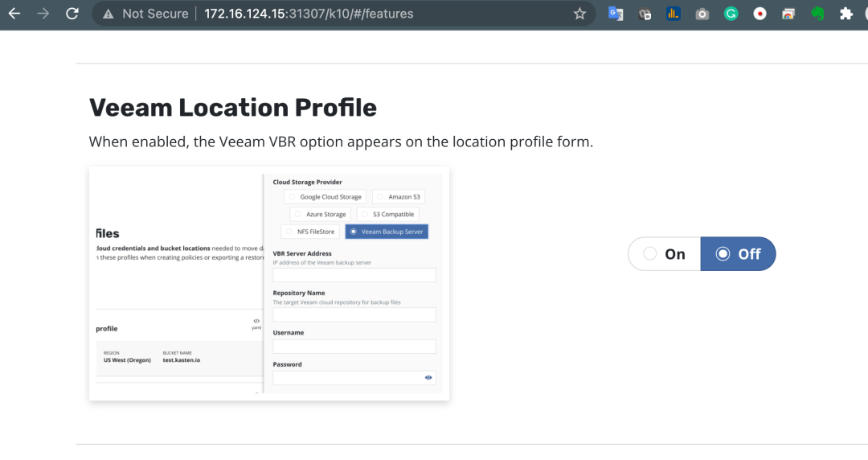
Task: Click the VBR Server Address field
Action: tap(354, 275)
